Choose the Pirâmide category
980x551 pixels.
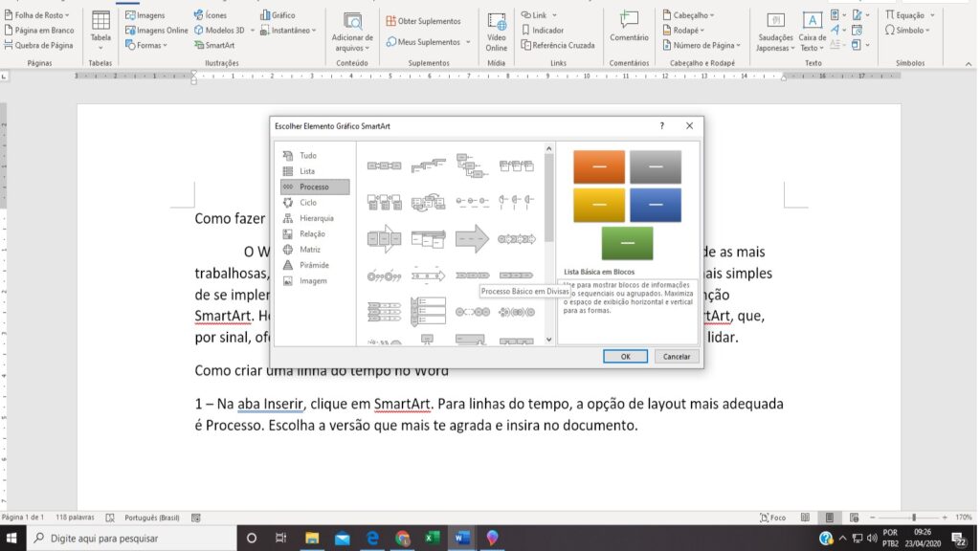point(315,265)
